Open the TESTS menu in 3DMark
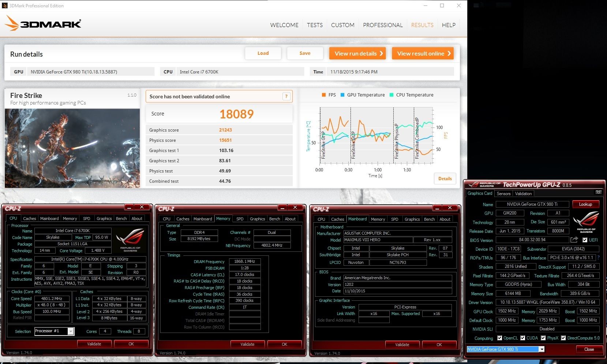The width and height of the screenshot is (607, 364). (315, 25)
